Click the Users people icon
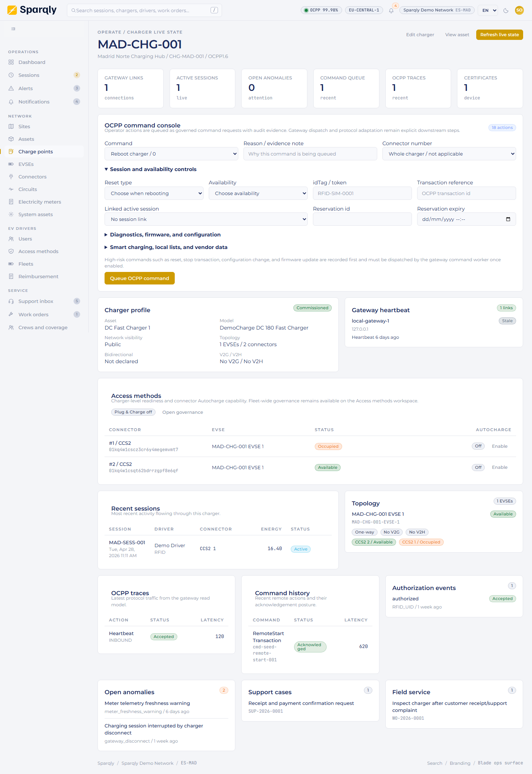Image resolution: width=532 pixels, height=774 pixels. coord(11,239)
